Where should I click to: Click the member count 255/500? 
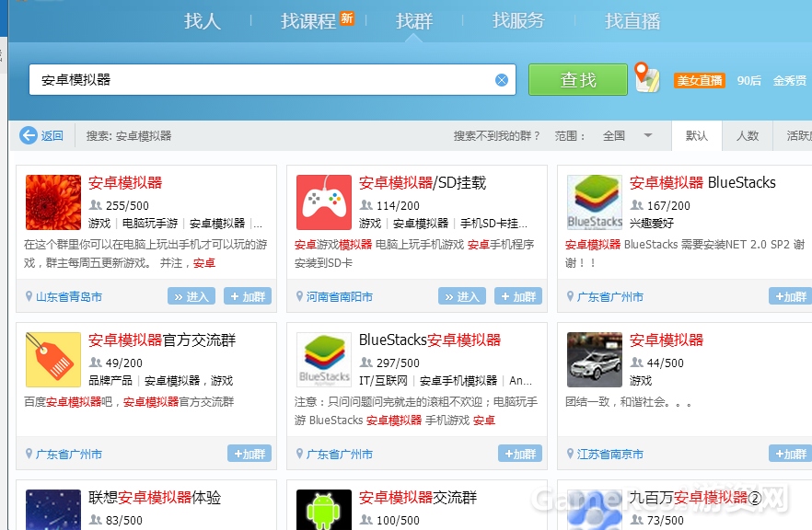(x=127, y=205)
